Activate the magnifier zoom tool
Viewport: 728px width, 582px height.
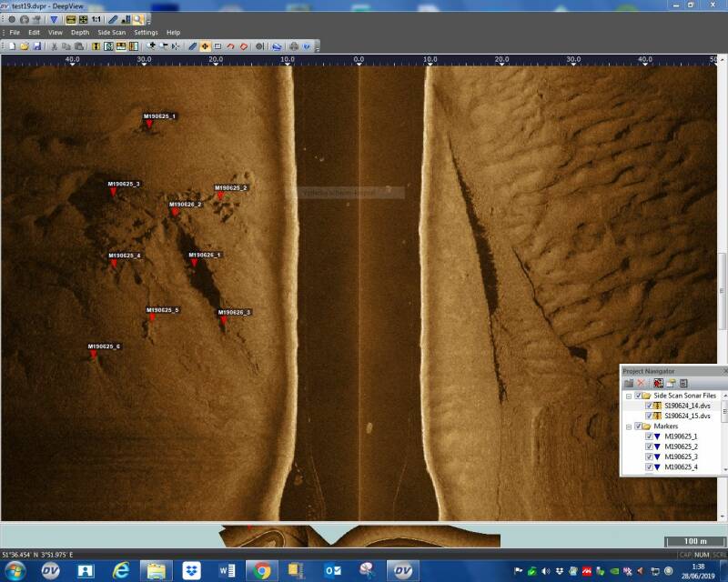click(x=138, y=19)
